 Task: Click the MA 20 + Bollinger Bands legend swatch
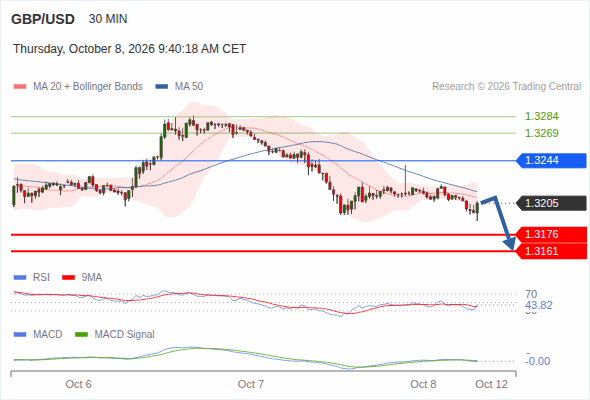20,87
